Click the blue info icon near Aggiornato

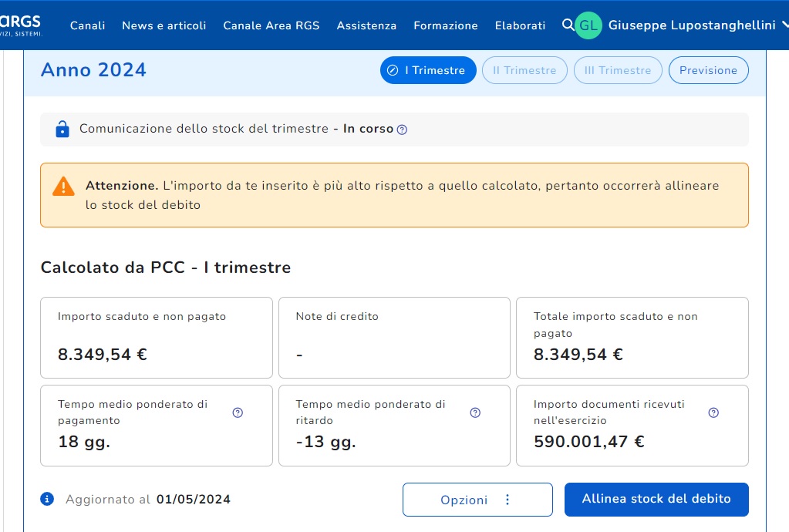point(47,499)
